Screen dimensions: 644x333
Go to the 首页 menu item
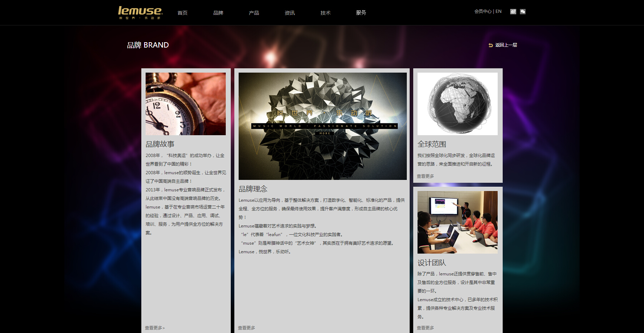(x=182, y=13)
